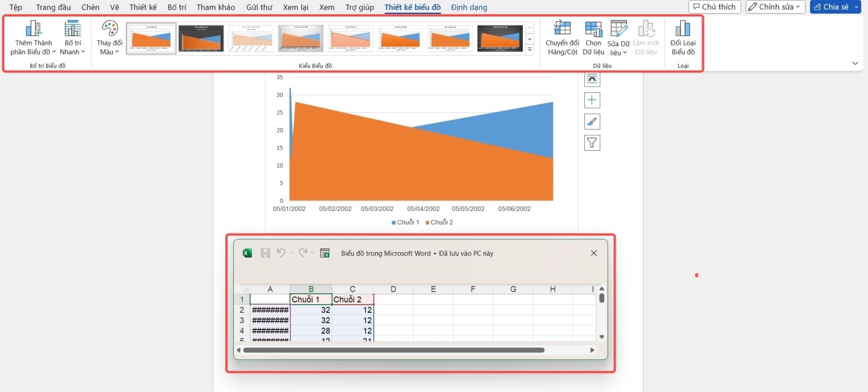Viewport: 868px width, 392px height.
Task: Click the Excel icon in data window
Action: [x=247, y=253]
